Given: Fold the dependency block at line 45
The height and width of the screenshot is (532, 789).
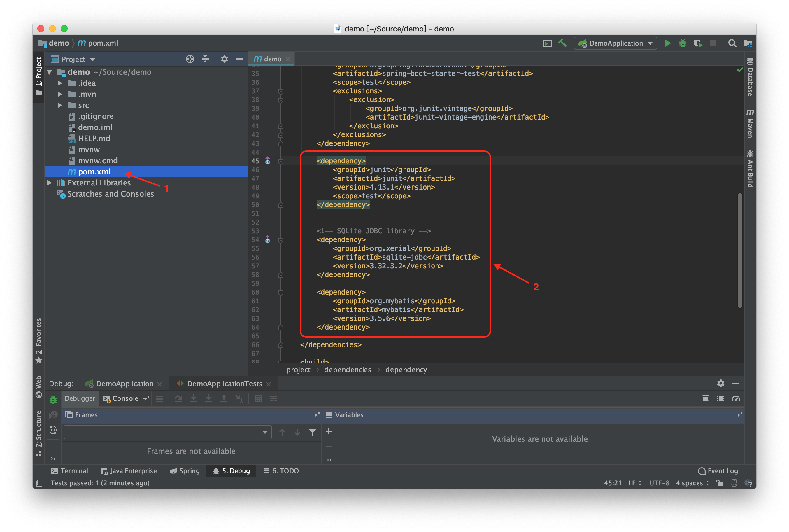Looking at the screenshot, I should point(280,162).
